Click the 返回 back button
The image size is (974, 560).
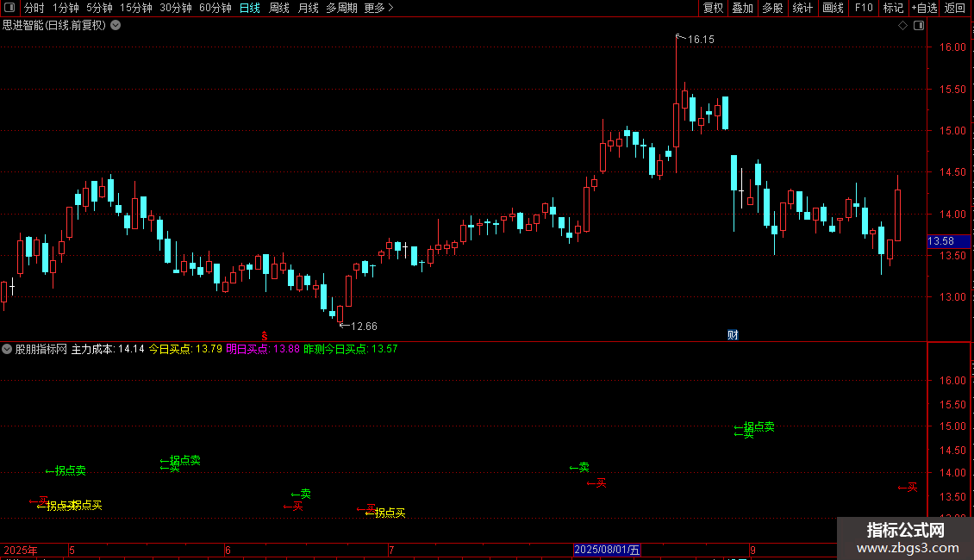click(x=955, y=8)
